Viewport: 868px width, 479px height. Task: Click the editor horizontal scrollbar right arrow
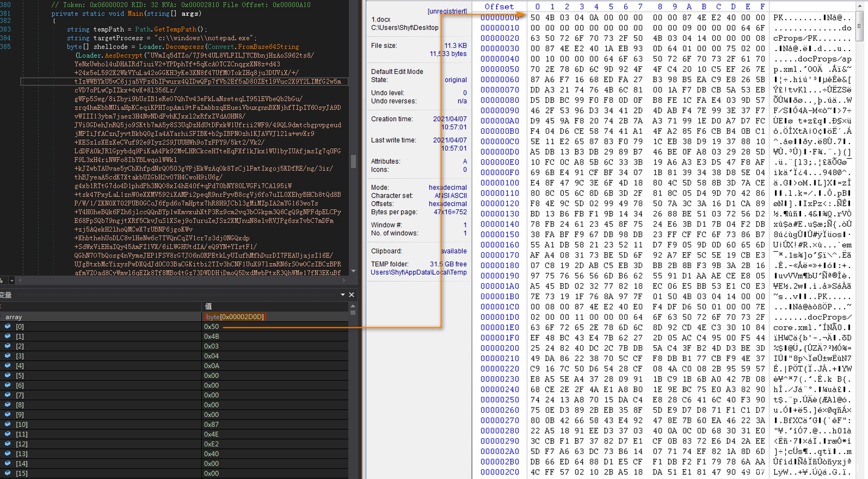pyautogui.click(x=344, y=280)
